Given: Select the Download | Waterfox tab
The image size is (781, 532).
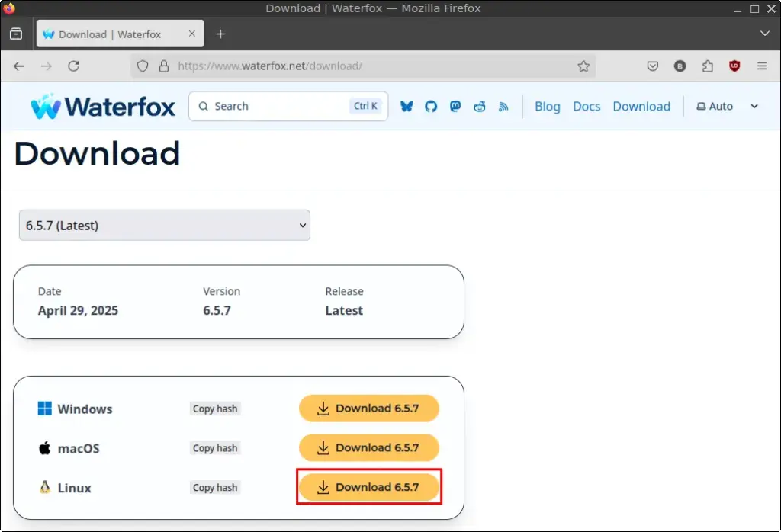Looking at the screenshot, I should 120,34.
